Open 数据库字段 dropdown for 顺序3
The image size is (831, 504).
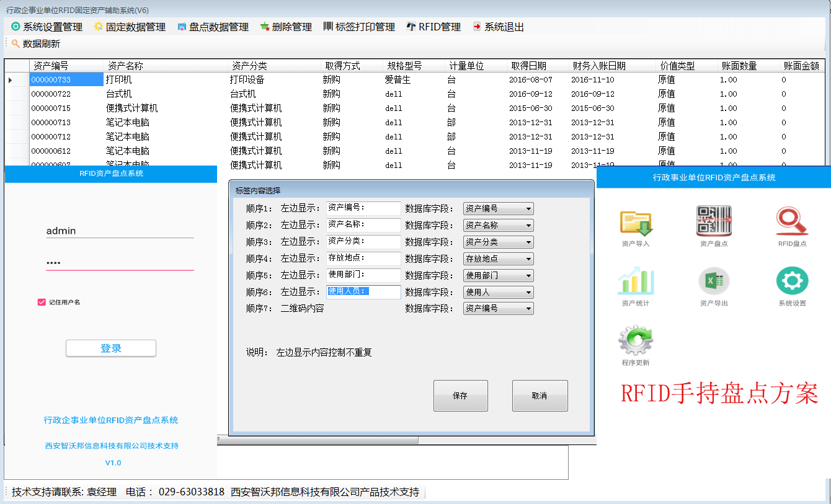[x=499, y=242]
